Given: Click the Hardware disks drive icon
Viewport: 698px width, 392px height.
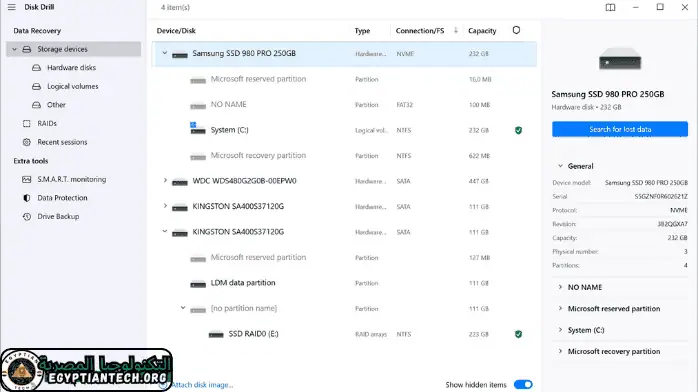Looking at the screenshot, I should (37, 68).
